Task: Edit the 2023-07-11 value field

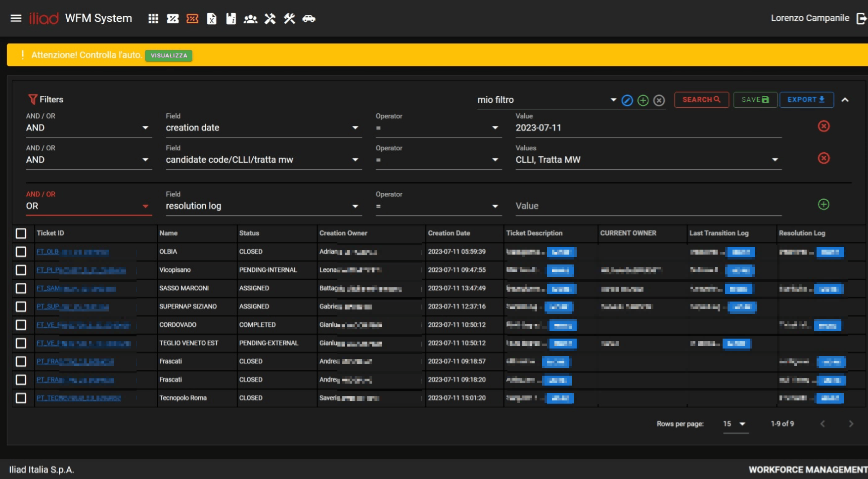Action: (x=648, y=128)
